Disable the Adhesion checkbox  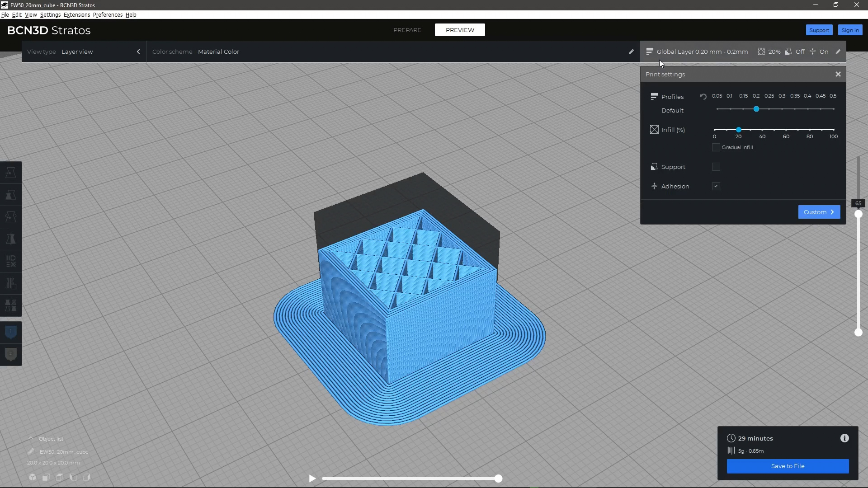tap(716, 186)
